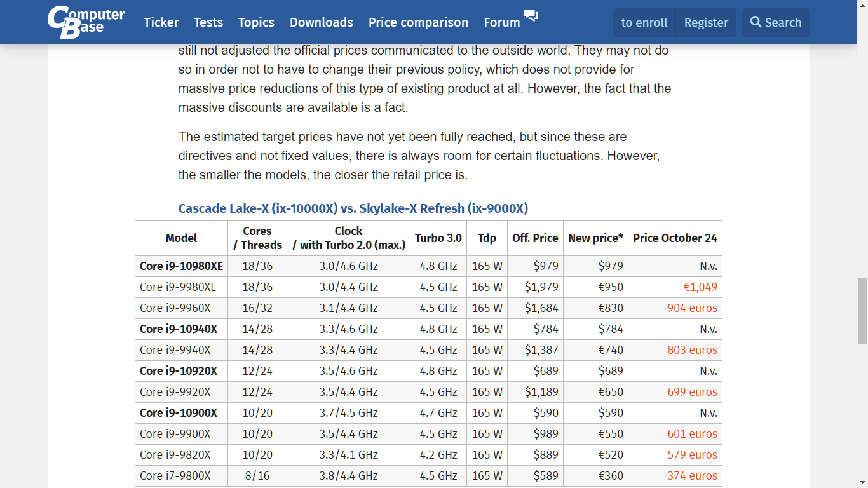Screen dimensions: 868x488
Task: Select the 3.1/4.4 GHz clock cell
Action: [349, 308]
